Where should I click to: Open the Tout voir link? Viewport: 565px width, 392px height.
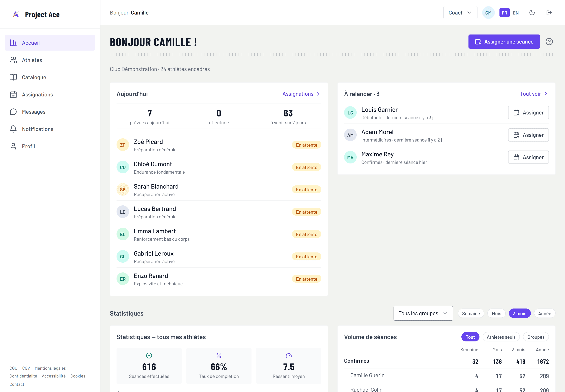click(534, 94)
